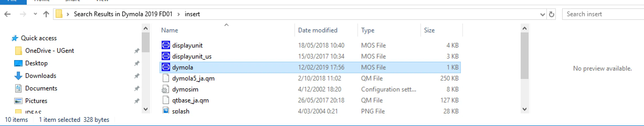Click the Refresh button in address bar
This screenshot has width=644, height=126.
(552, 14)
